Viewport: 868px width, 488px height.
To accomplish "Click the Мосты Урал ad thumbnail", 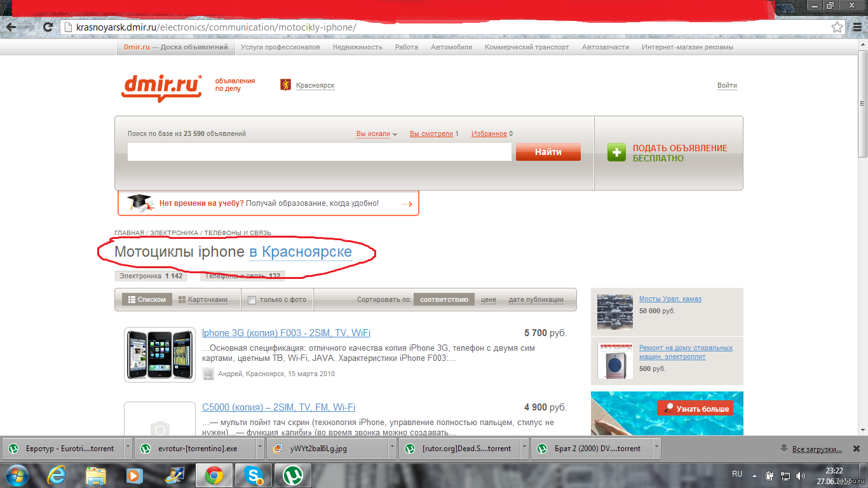I will click(x=615, y=312).
